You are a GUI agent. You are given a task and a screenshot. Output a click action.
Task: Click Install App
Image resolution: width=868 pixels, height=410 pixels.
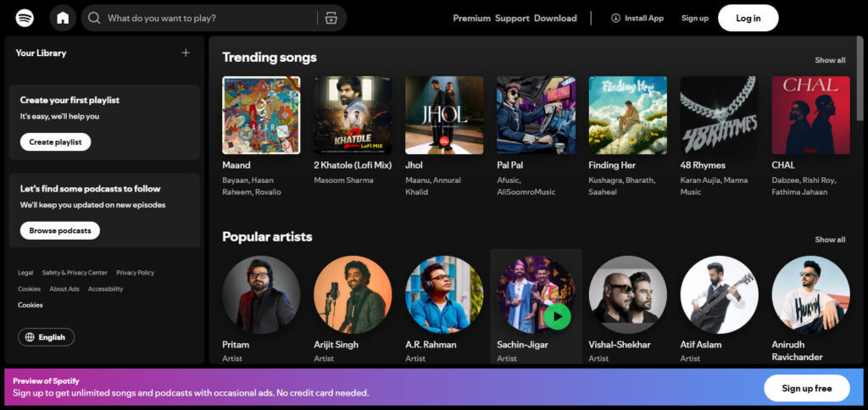pos(637,19)
